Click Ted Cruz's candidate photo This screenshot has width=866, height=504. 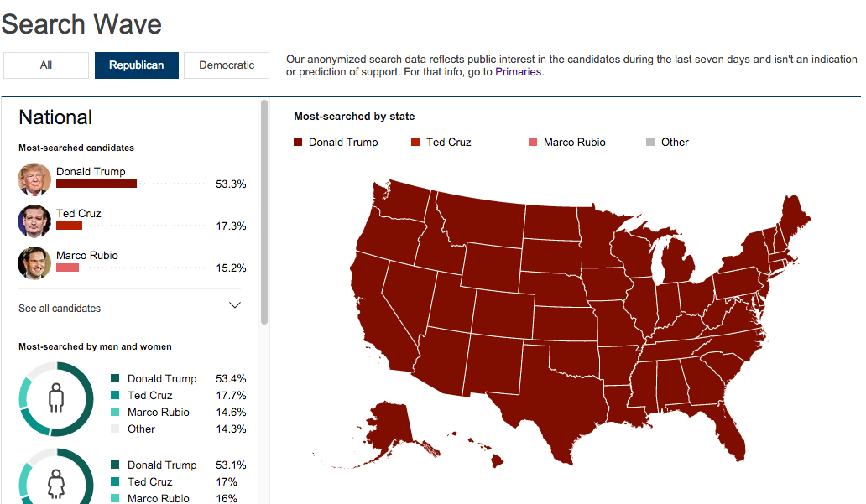point(34,221)
